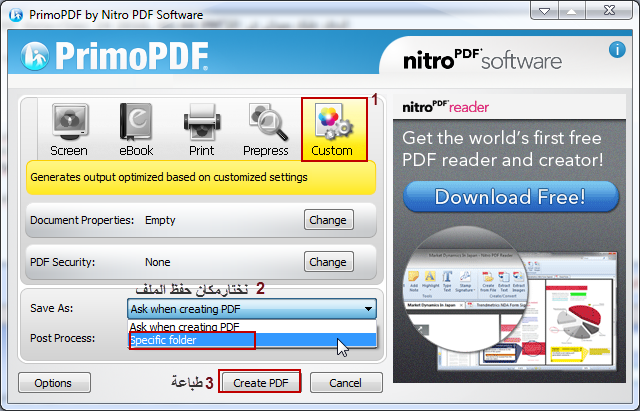This screenshot has width=640, height=411.
Task: Open the Options dialog
Action: click(54, 383)
